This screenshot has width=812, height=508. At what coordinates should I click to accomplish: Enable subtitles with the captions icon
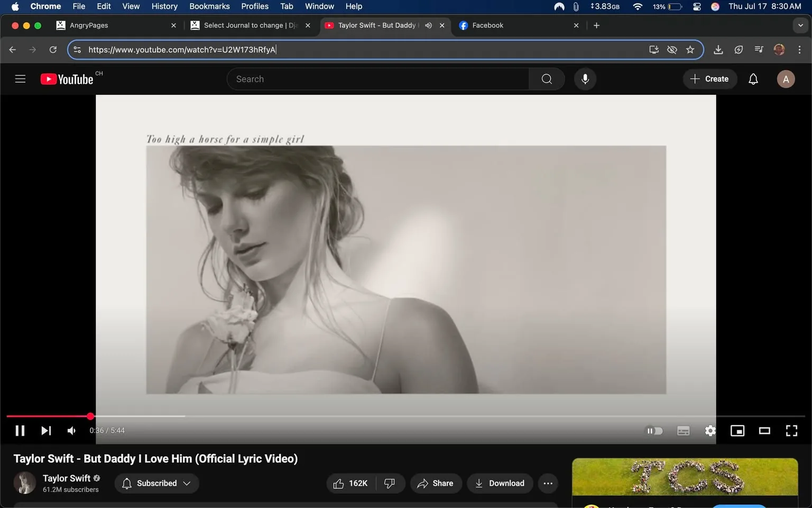click(683, 430)
